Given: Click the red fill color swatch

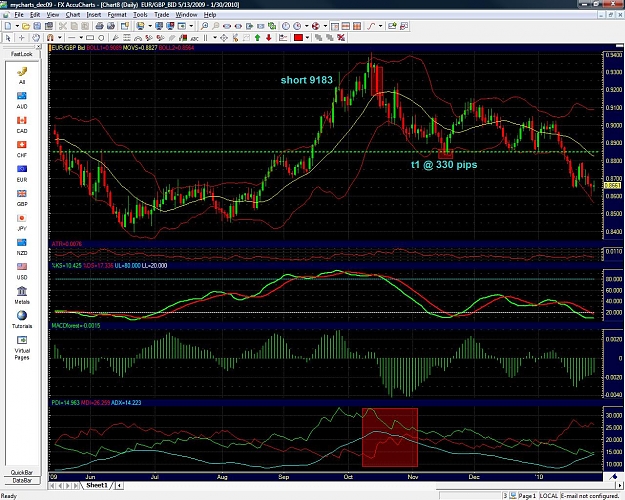Looking at the screenshot, I should pyautogui.click(x=298, y=38).
